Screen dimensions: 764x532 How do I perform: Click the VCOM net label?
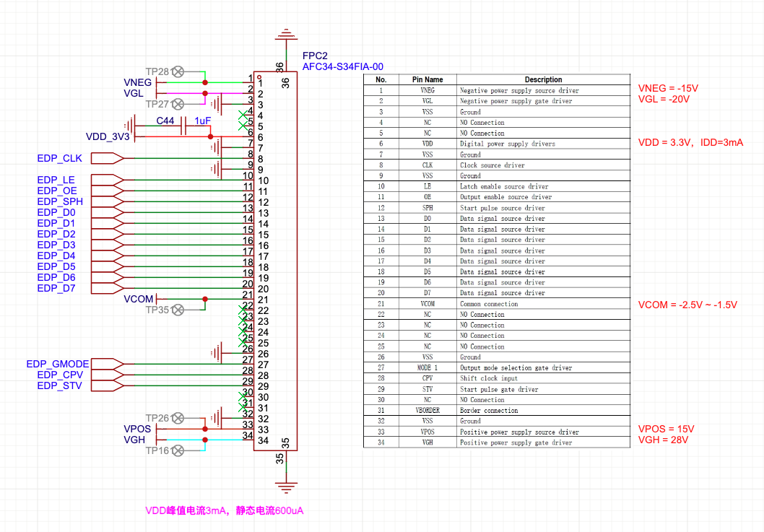(139, 299)
